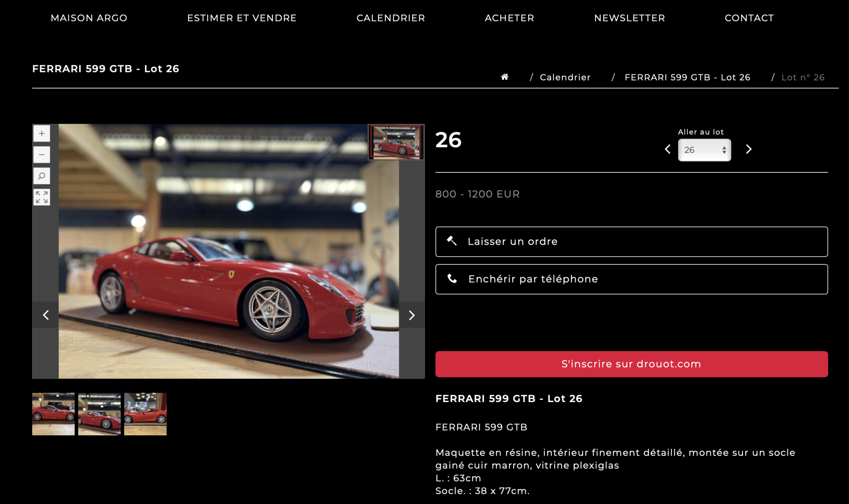Zoom in with the plus icon
Screen dimensions: 849x504
[x=41, y=133]
